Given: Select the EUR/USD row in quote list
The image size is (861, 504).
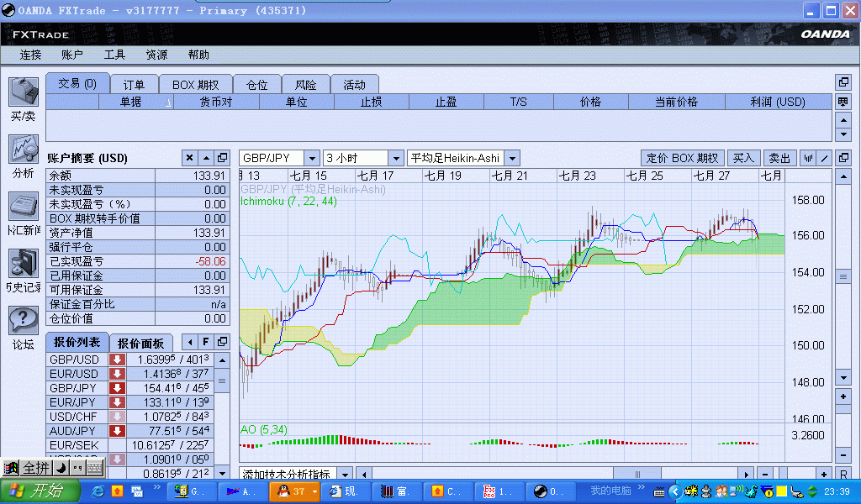Looking at the screenshot, I should 74,374.
